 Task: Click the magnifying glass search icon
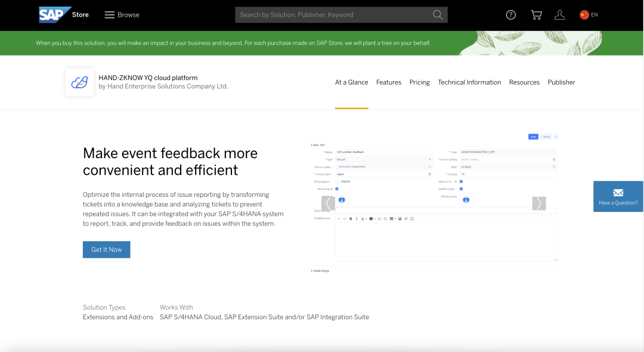[438, 15]
